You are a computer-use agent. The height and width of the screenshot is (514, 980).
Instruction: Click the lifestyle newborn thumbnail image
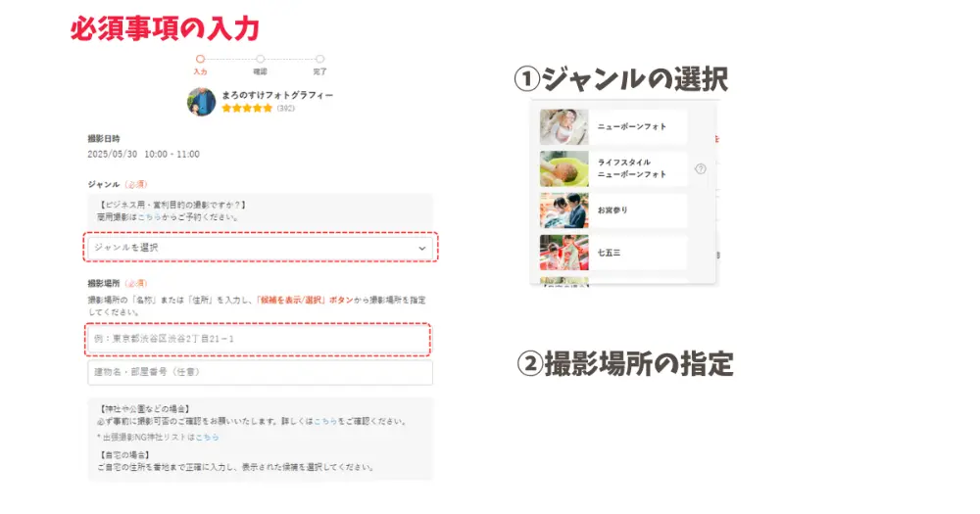tap(564, 168)
